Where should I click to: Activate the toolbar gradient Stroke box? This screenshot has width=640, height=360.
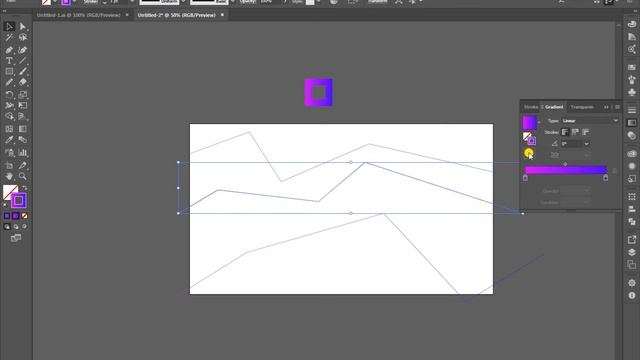pyautogui.click(x=19, y=200)
